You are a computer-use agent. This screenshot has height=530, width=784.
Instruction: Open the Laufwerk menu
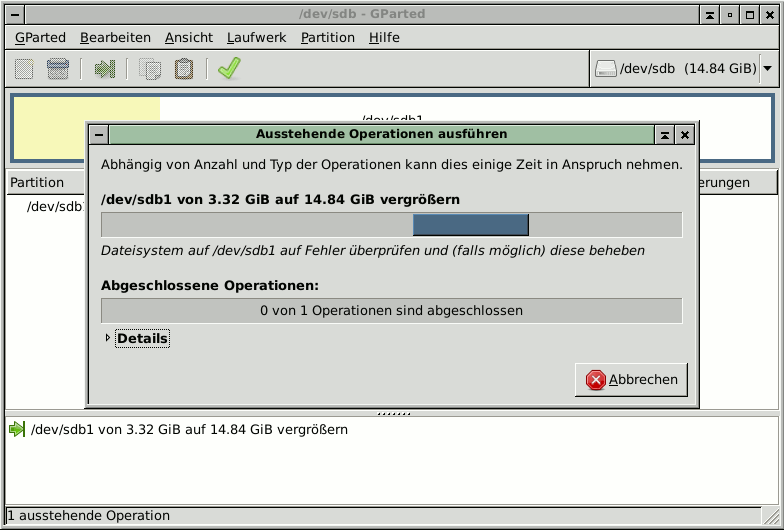256,38
